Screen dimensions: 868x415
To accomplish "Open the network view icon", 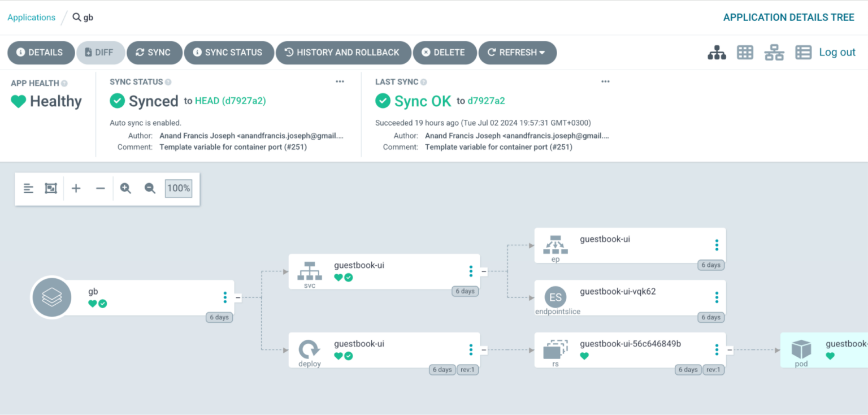I will [774, 52].
